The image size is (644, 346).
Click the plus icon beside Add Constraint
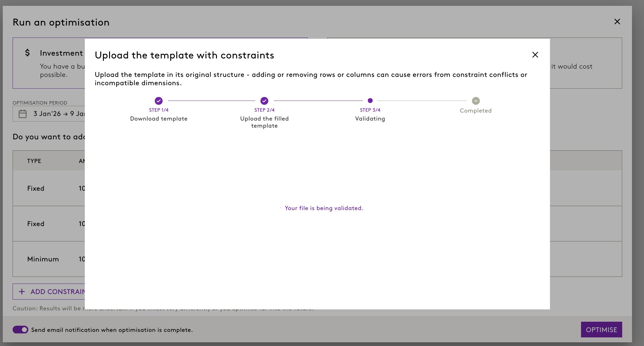[22, 292]
